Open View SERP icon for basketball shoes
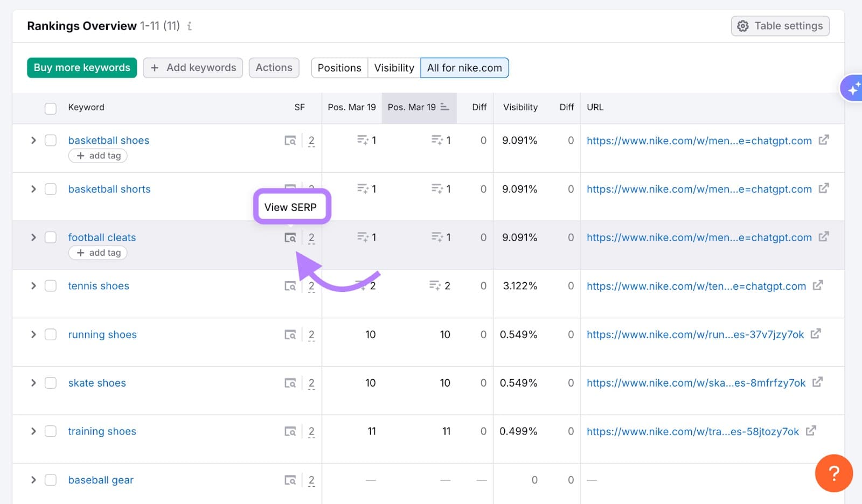 coord(290,141)
